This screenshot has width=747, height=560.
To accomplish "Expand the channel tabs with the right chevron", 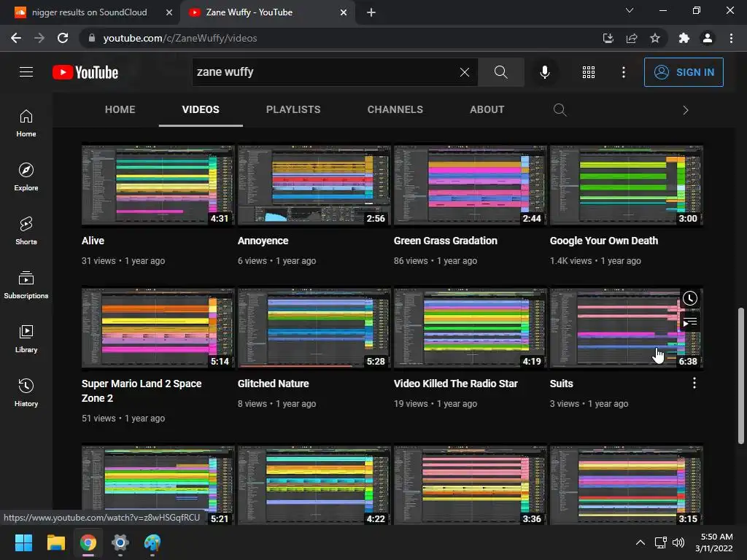I will click(x=686, y=110).
